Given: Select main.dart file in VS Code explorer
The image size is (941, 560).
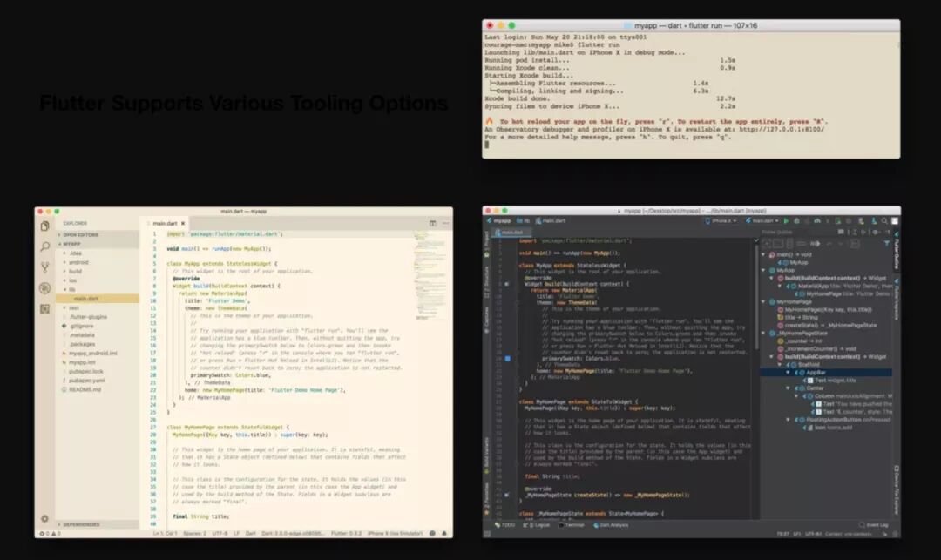Looking at the screenshot, I should (98, 298).
